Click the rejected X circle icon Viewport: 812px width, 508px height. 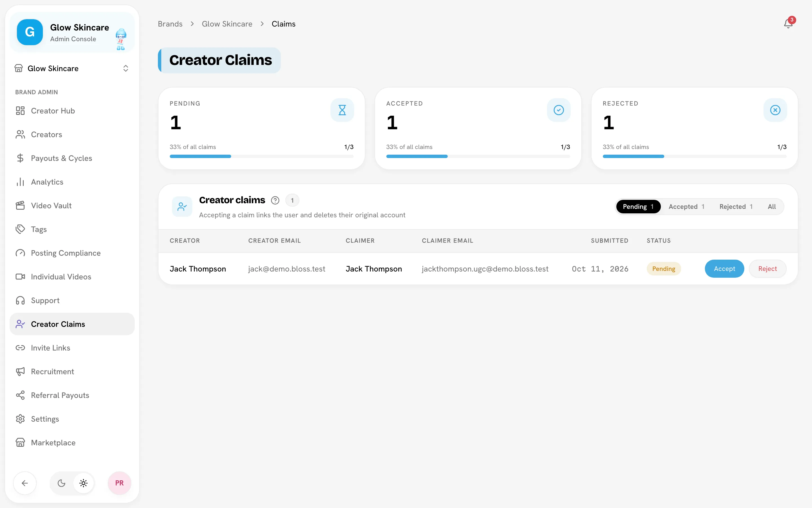tap(775, 110)
